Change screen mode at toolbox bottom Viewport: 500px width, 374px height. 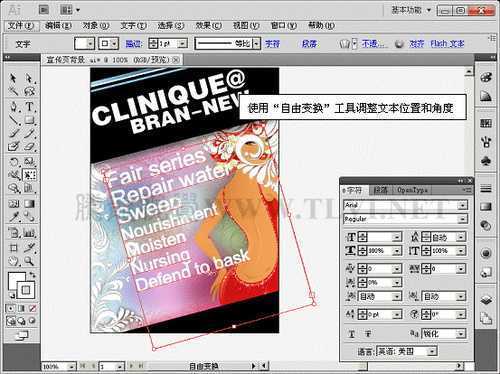22,336
